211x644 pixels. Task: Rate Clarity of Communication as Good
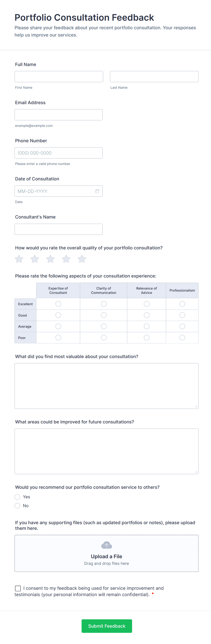tap(104, 315)
